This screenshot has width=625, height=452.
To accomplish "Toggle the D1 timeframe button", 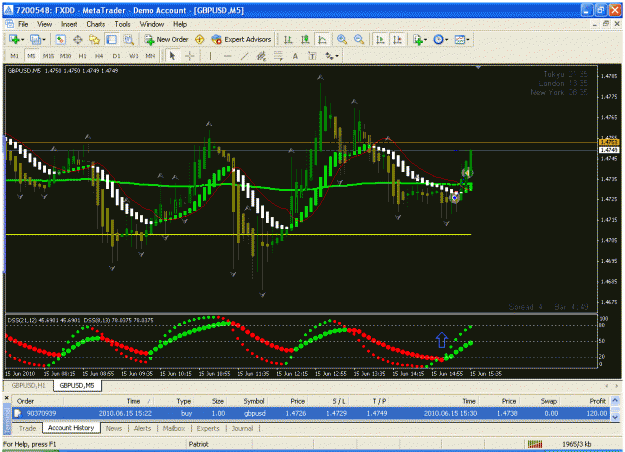I will pyautogui.click(x=116, y=56).
